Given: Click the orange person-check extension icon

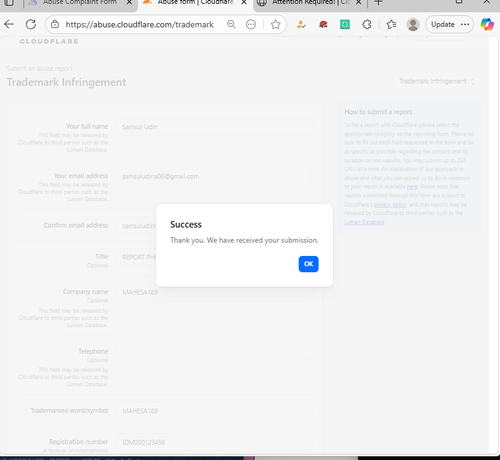Looking at the screenshot, I should click(x=301, y=24).
